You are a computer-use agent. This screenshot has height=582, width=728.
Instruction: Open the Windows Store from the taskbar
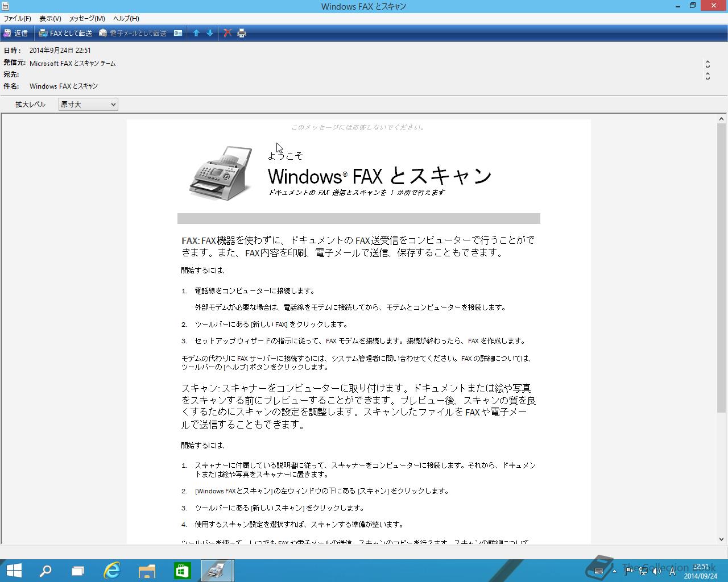[x=182, y=571]
